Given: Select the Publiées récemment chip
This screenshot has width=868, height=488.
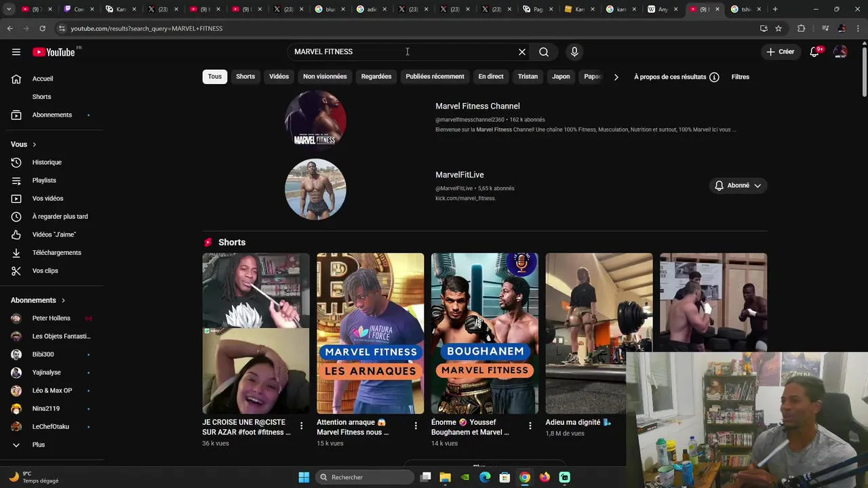Looking at the screenshot, I should pos(435,77).
